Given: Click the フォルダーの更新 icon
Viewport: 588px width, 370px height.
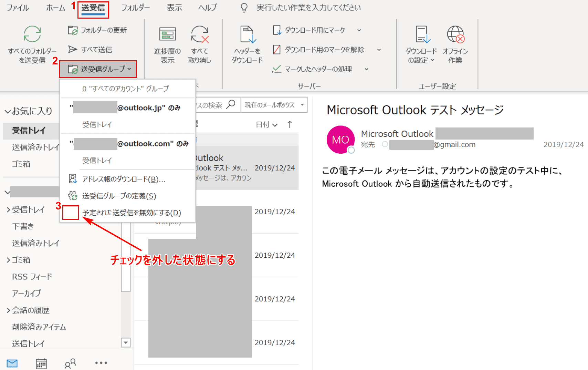Looking at the screenshot, I should [73, 30].
